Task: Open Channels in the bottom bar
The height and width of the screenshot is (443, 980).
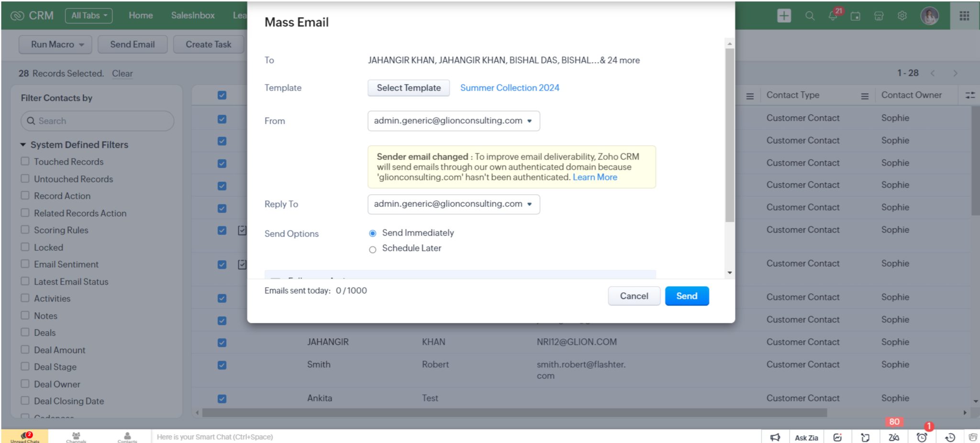Action: pos(76,437)
